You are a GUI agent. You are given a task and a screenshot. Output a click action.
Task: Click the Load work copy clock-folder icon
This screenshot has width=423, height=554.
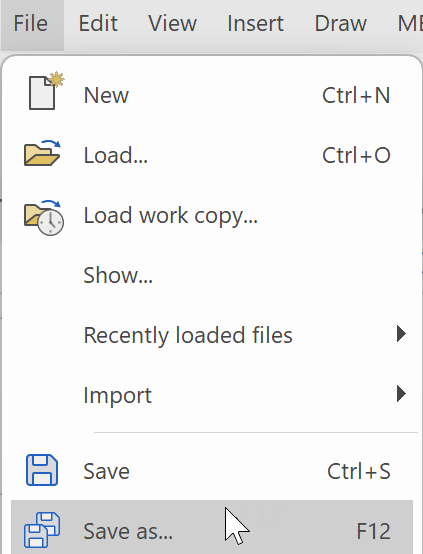click(44, 217)
